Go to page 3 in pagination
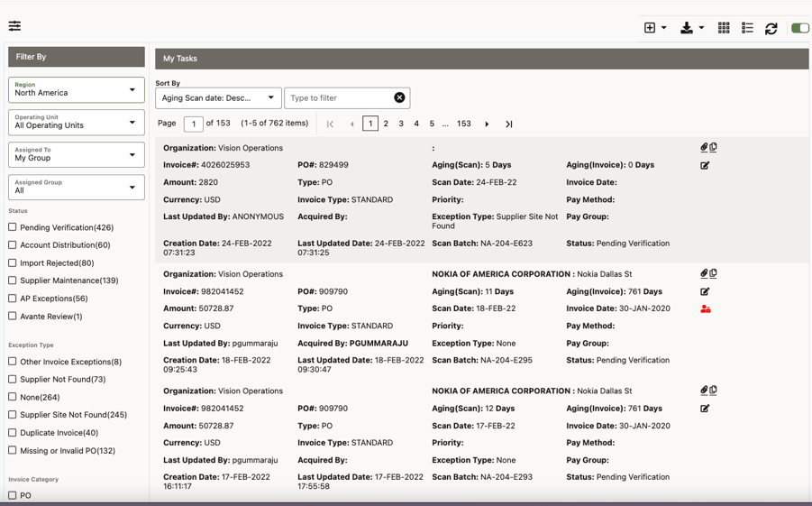 click(401, 124)
